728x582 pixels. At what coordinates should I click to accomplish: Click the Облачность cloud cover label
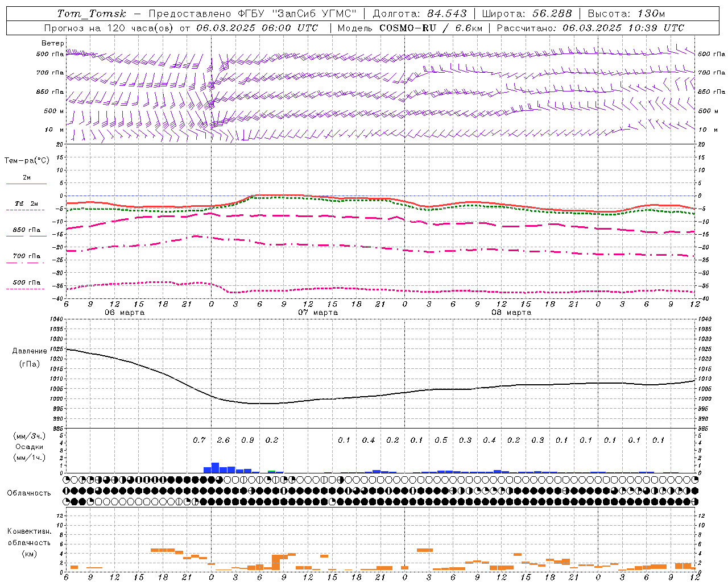coord(29,493)
